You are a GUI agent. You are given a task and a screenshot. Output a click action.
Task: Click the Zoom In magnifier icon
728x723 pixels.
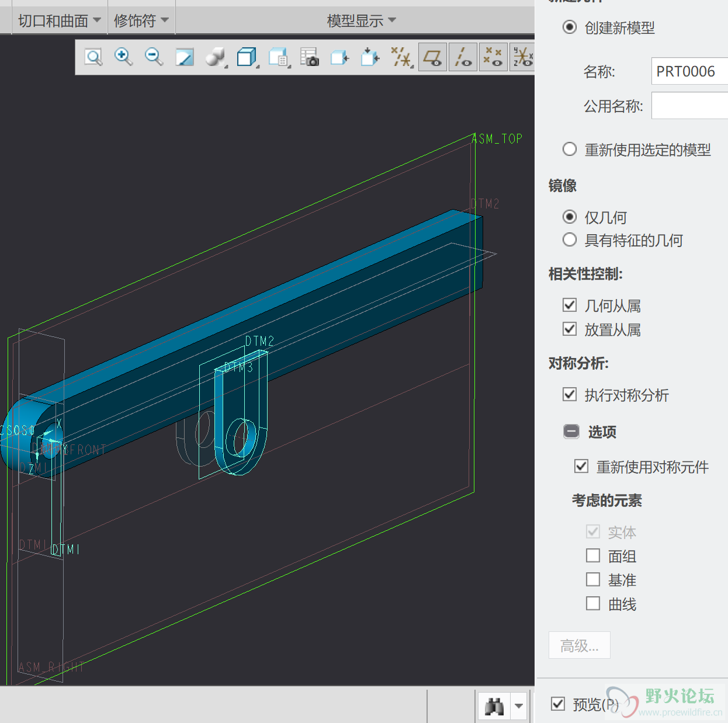(x=123, y=57)
